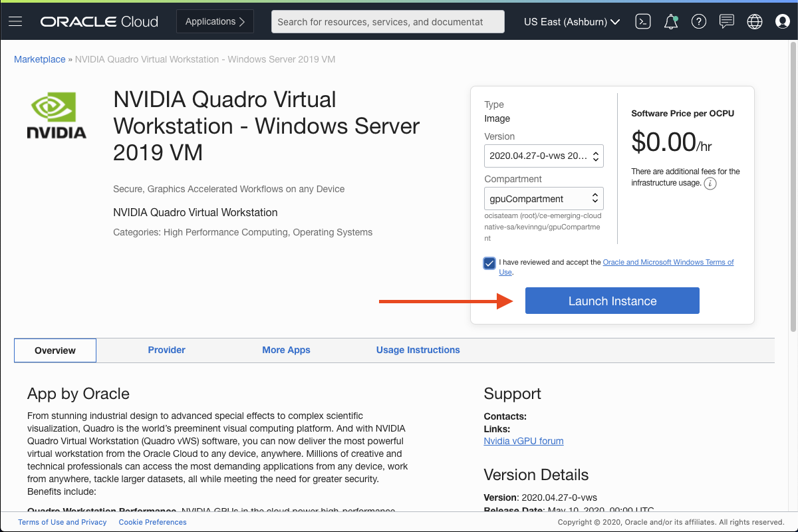The image size is (798, 532).
Task: Open the navigation hamburger menu
Action: point(15,21)
